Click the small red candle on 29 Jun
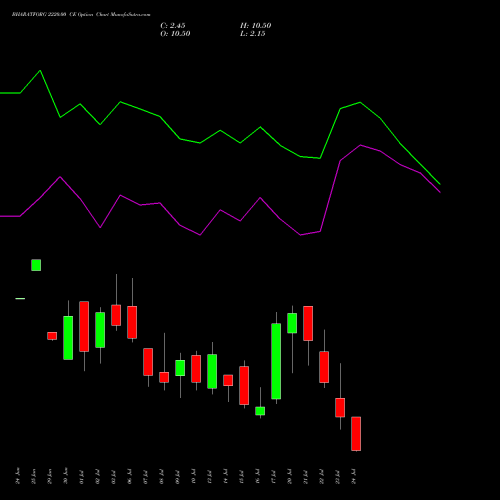The height and width of the screenshot is (500, 500). [52, 336]
